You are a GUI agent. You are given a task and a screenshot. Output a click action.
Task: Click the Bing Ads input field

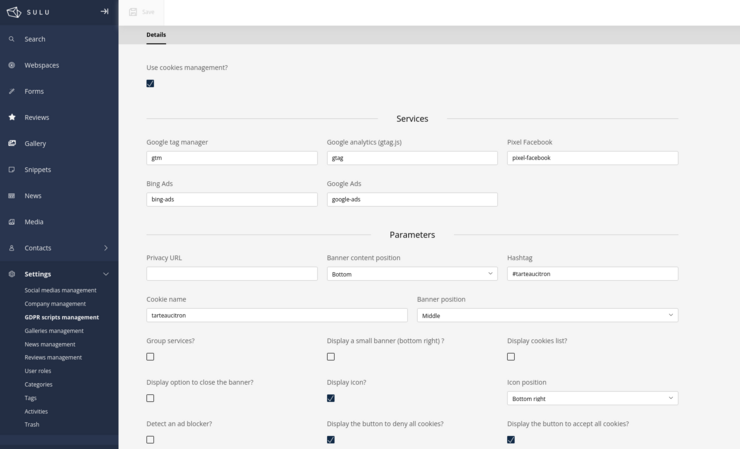tap(232, 200)
